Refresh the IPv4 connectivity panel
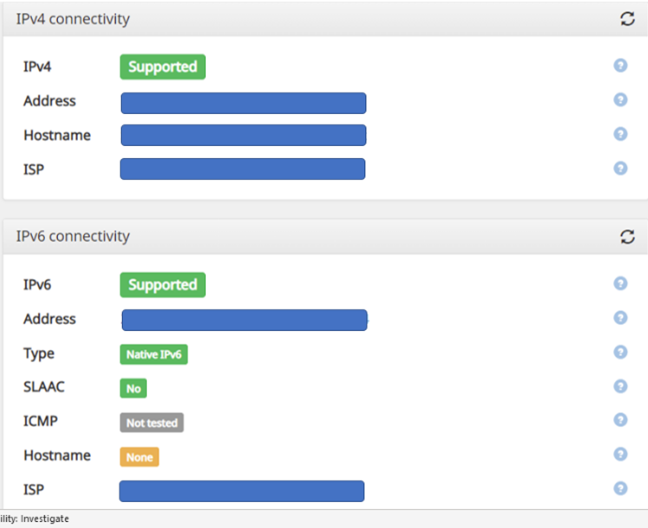 pyautogui.click(x=627, y=19)
